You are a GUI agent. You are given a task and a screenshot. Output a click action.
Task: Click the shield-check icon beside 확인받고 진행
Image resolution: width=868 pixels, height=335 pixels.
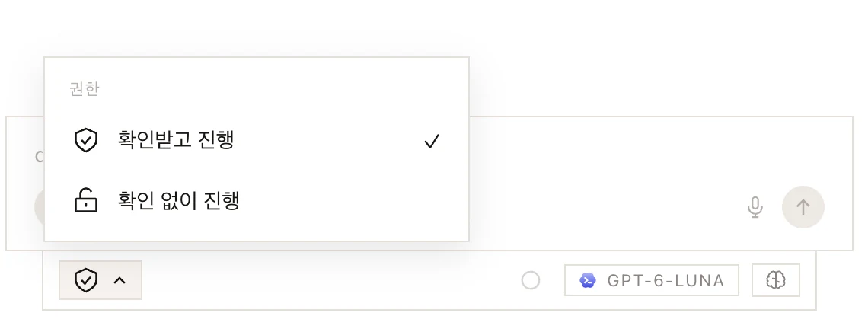86,140
